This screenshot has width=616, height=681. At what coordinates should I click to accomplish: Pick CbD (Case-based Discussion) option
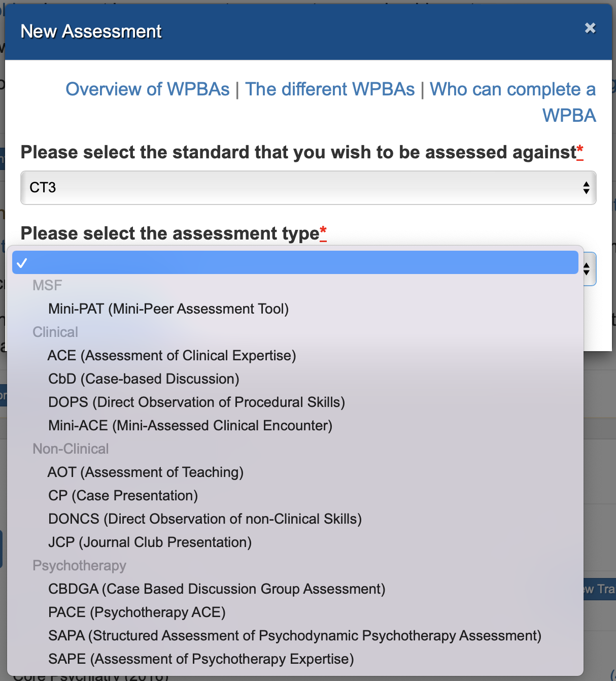pos(144,379)
